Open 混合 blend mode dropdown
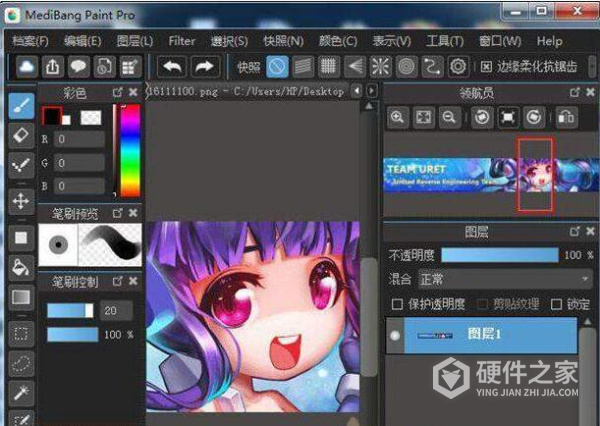Image resolution: width=600 pixels, height=426 pixels. (x=505, y=279)
